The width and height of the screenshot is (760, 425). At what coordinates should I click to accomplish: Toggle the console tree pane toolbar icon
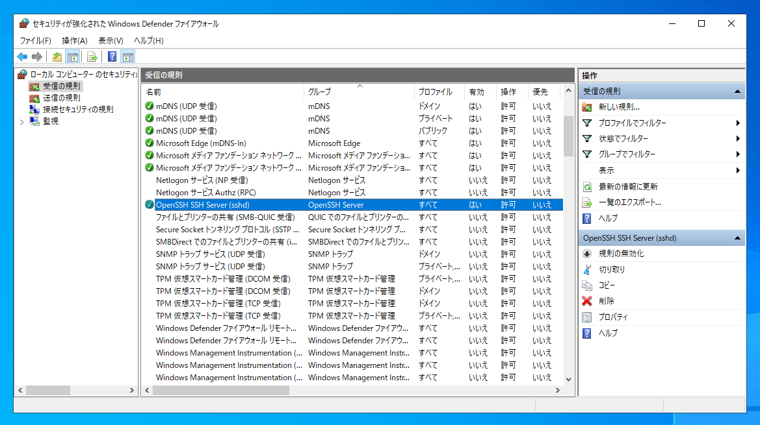pyautogui.click(x=73, y=57)
